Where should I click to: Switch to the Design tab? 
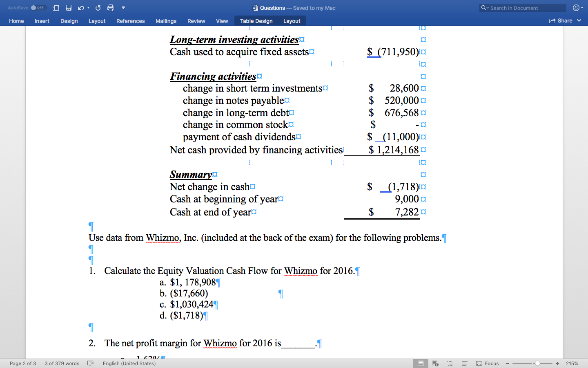pos(69,21)
